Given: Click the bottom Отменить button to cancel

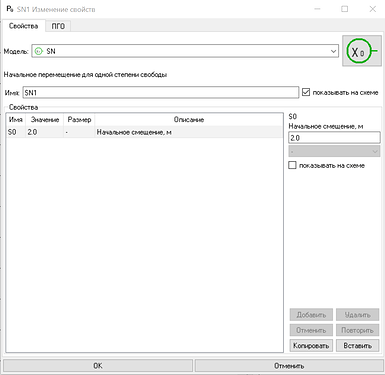Looking at the screenshot, I should point(289,366).
